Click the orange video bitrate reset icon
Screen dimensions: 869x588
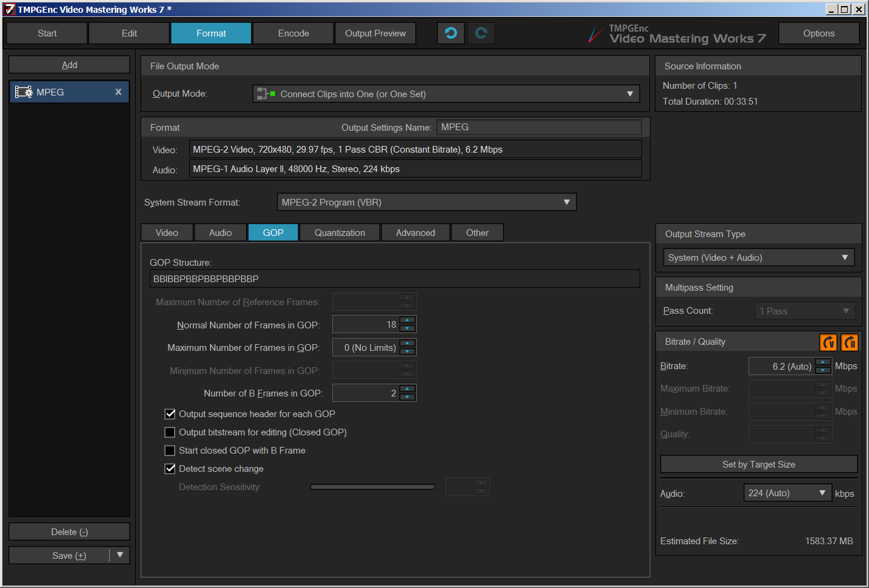(x=828, y=342)
